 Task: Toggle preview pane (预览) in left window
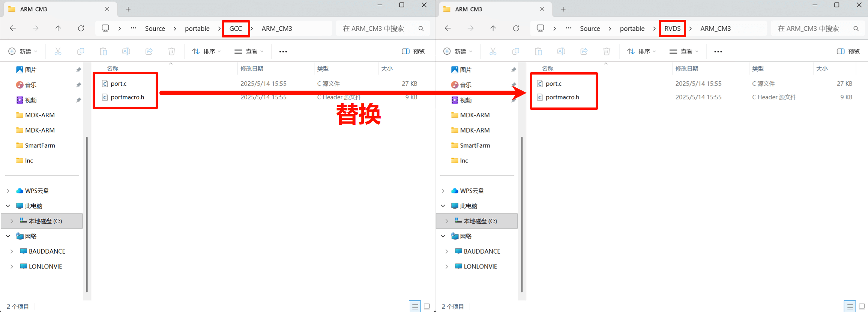(413, 51)
